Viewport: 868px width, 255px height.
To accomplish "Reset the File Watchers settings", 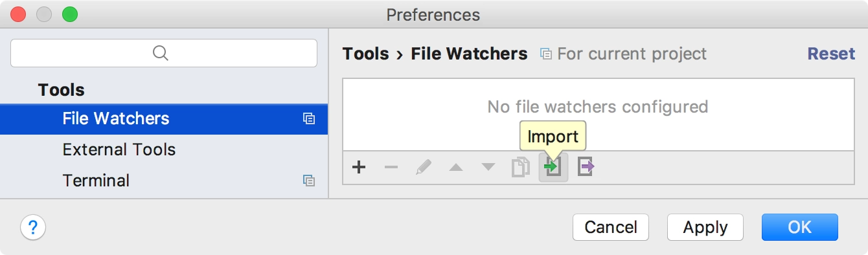I will point(831,54).
